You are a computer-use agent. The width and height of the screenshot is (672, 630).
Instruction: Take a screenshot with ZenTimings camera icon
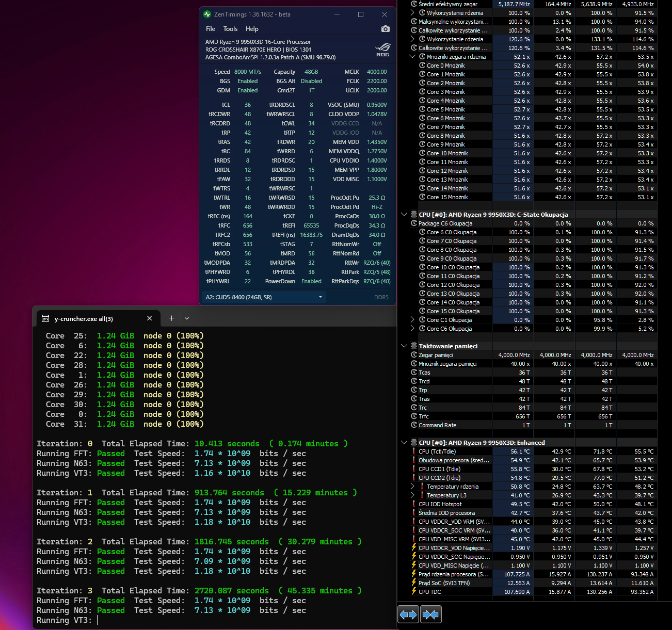click(385, 29)
